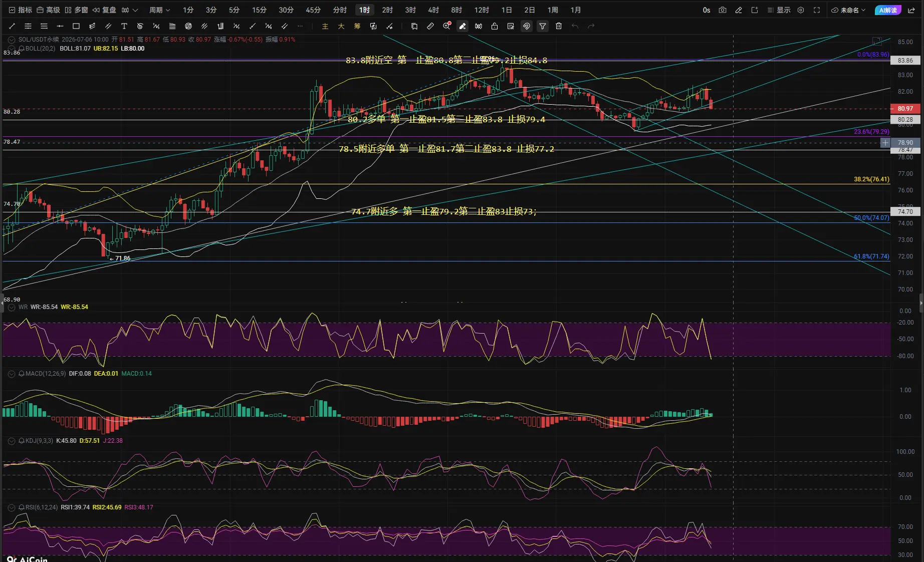924x562 pixels.
Task: Click the redo arrow
Action: pos(591,26)
